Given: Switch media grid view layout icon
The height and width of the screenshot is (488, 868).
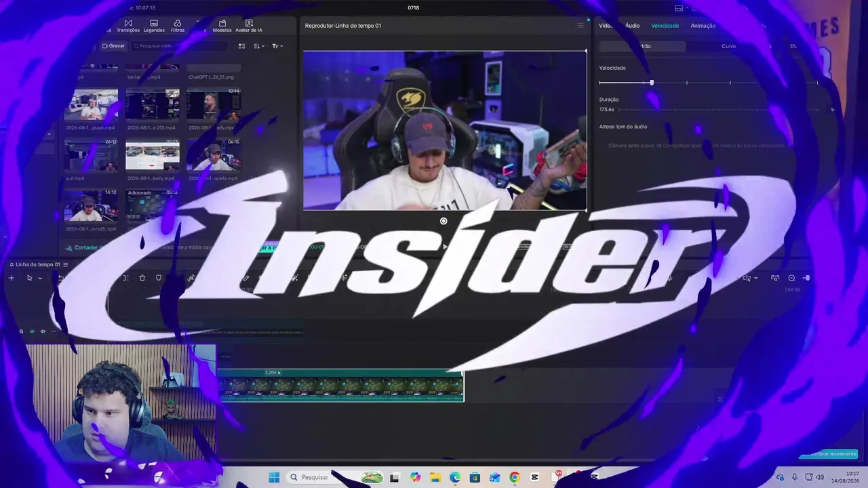Looking at the screenshot, I should 241,46.
